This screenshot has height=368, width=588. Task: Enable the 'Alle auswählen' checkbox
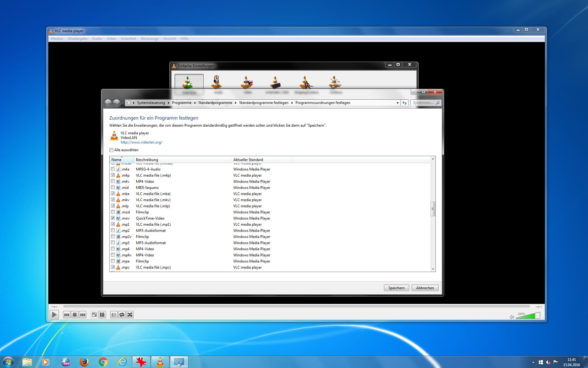tap(111, 150)
